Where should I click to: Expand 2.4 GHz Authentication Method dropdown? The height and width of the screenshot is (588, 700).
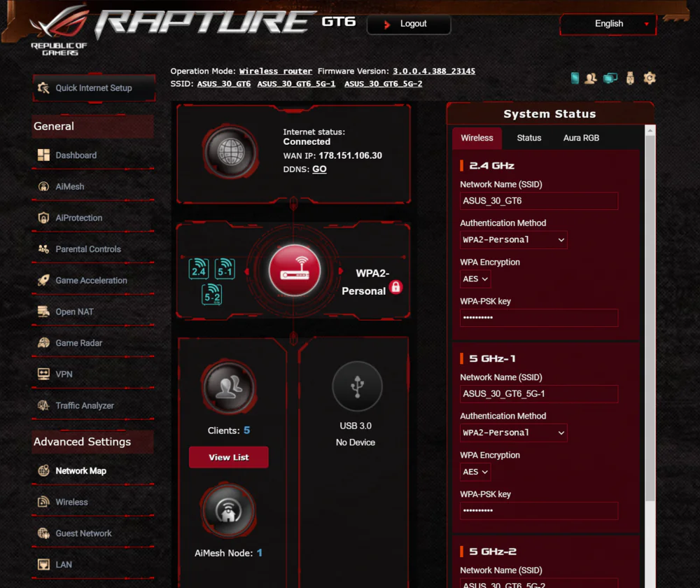pyautogui.click(x=513, y=240)
